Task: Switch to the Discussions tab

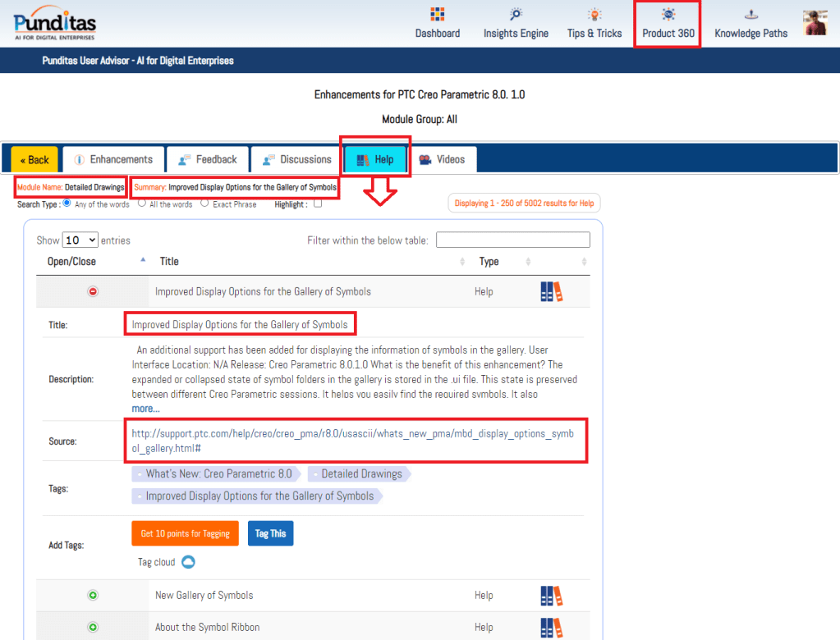Action: [x=296, y=159]
